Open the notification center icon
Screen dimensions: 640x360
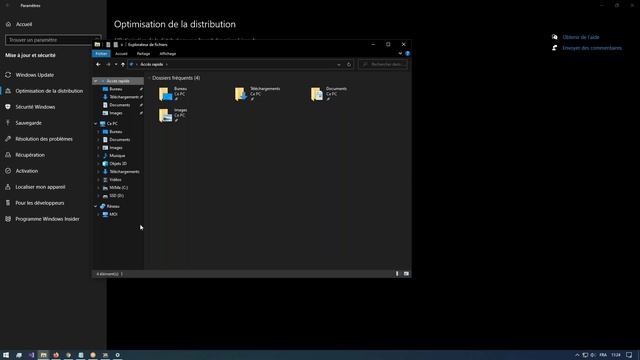click(629, 355)
